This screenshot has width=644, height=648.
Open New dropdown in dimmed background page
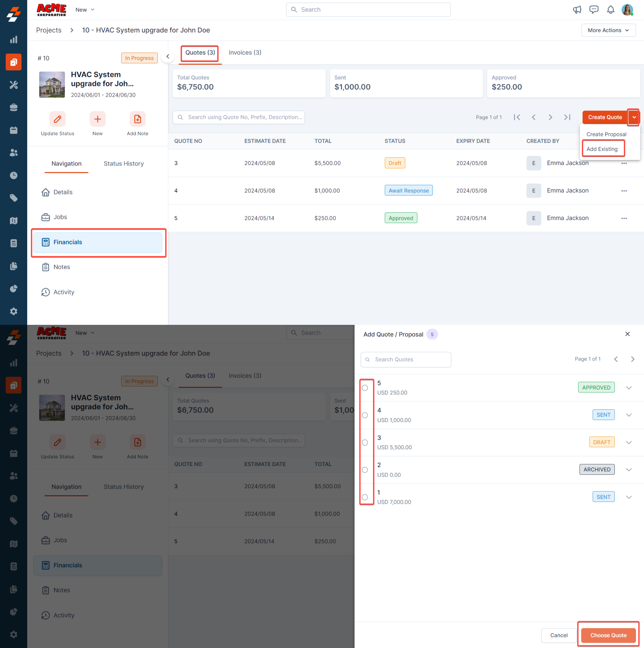[x=85, y=333]
